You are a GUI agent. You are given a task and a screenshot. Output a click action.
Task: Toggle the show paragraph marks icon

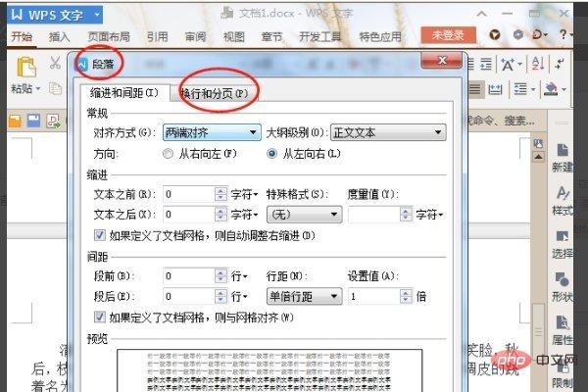[560, 64]
